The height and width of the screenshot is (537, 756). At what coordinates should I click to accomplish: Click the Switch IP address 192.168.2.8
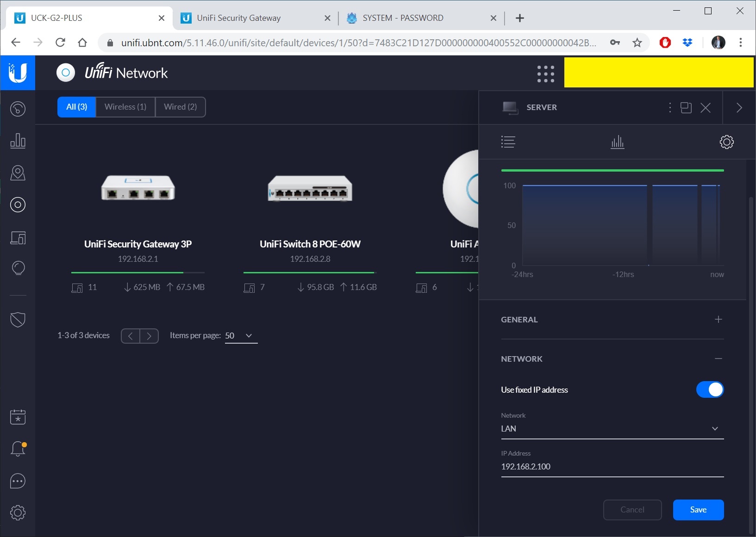tap(310, 259)
